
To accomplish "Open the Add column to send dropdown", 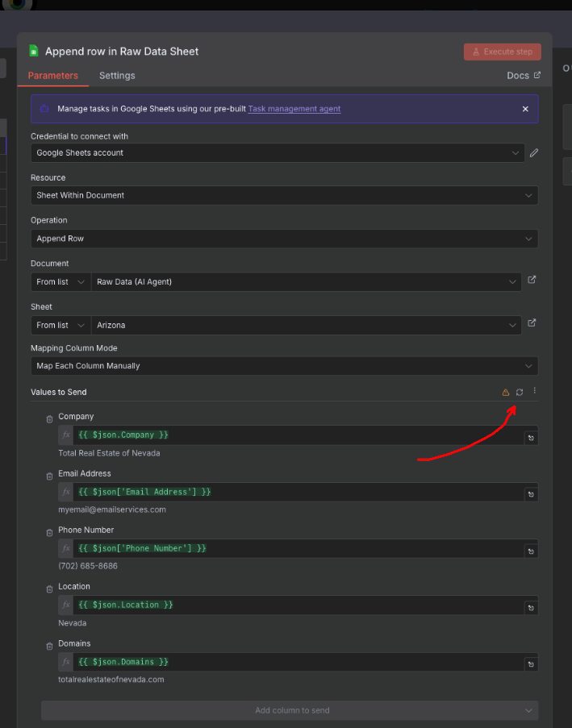I will pos(290,710).
